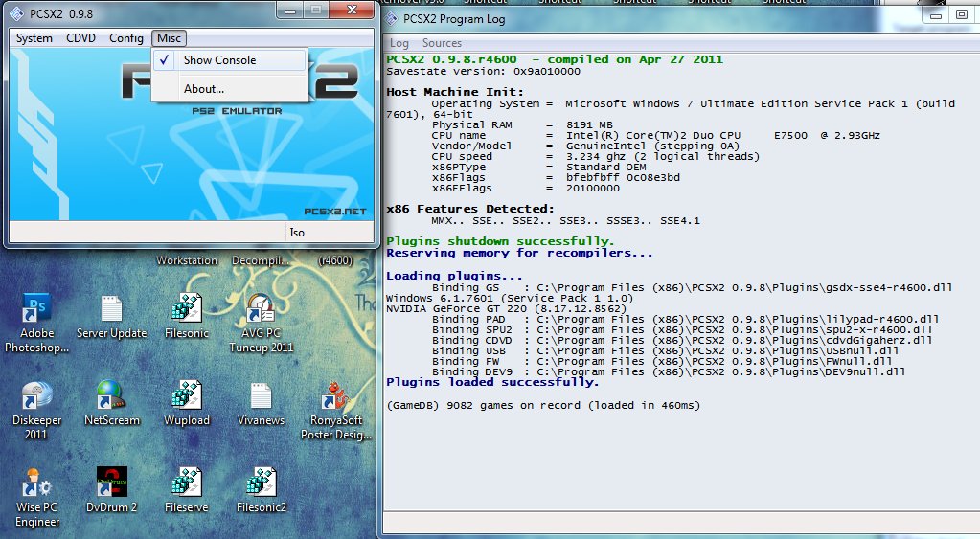The width and height of the screenshot is (980, 539).
Task: Open the Log menu in Program Log
Action: pos(399,43)
